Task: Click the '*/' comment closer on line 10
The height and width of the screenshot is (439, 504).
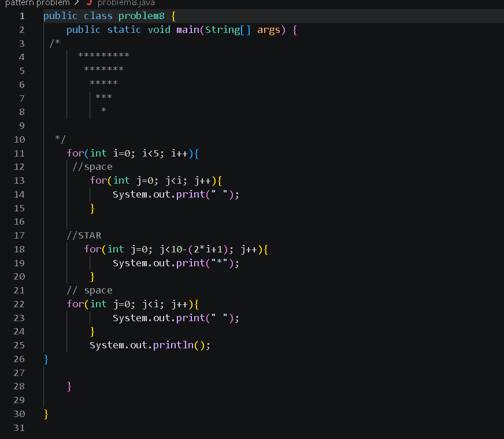Action: click(61, 139)
